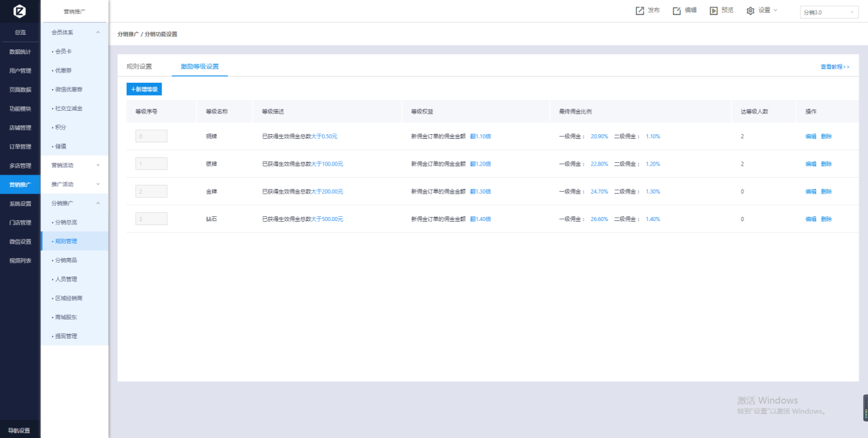Click the logo icon at top left
Screen dimensions: 868x438
20,12
